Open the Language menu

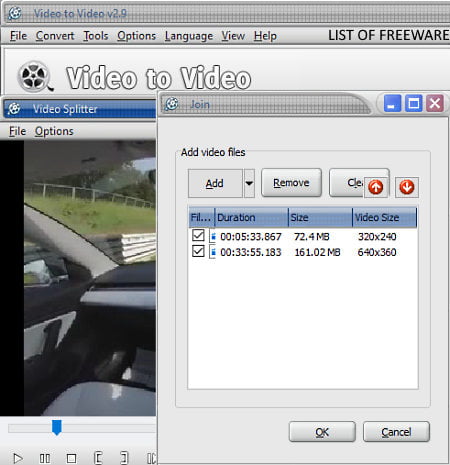(x=189, y=36)
